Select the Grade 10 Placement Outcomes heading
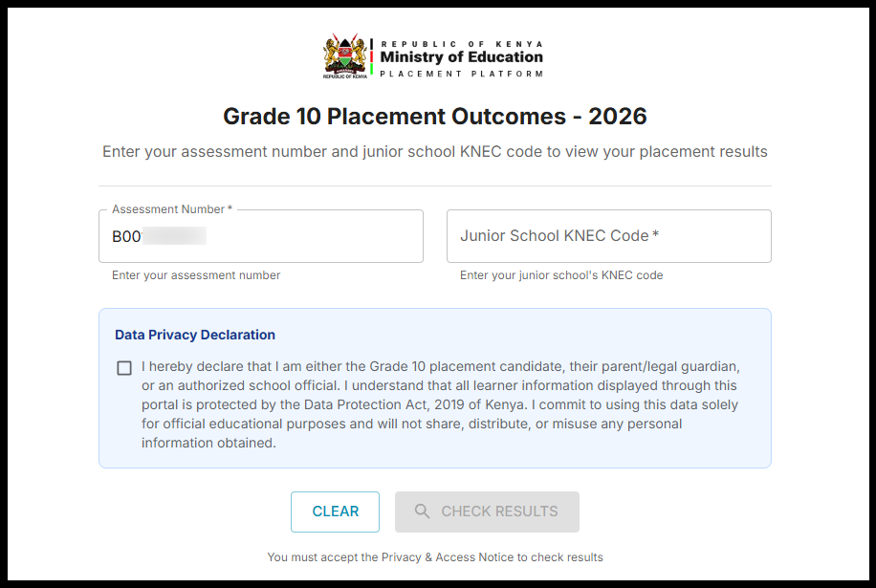Viewport: 876px width, 588px height. [x=435, y=116]
